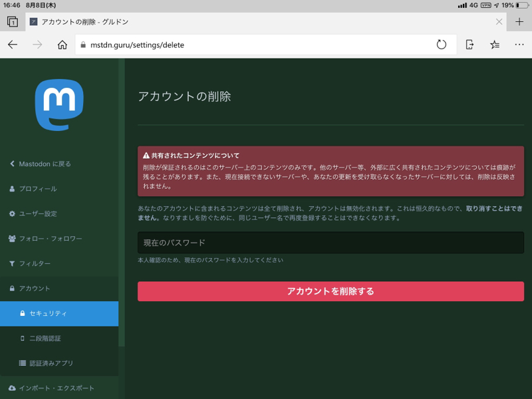Click the browser forward arrow
This screenshot has height=399, width=532.
[37, 45]
